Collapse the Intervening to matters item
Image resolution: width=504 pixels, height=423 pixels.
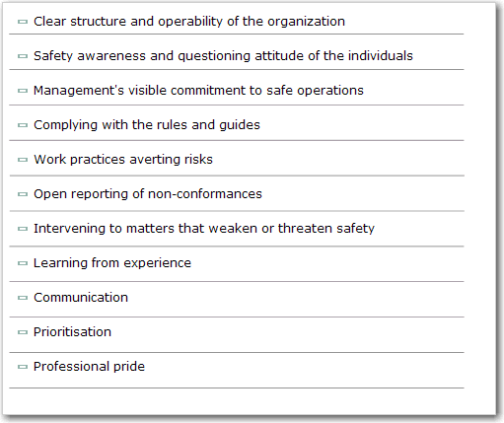pyautogui.click(x=23, y=229)
